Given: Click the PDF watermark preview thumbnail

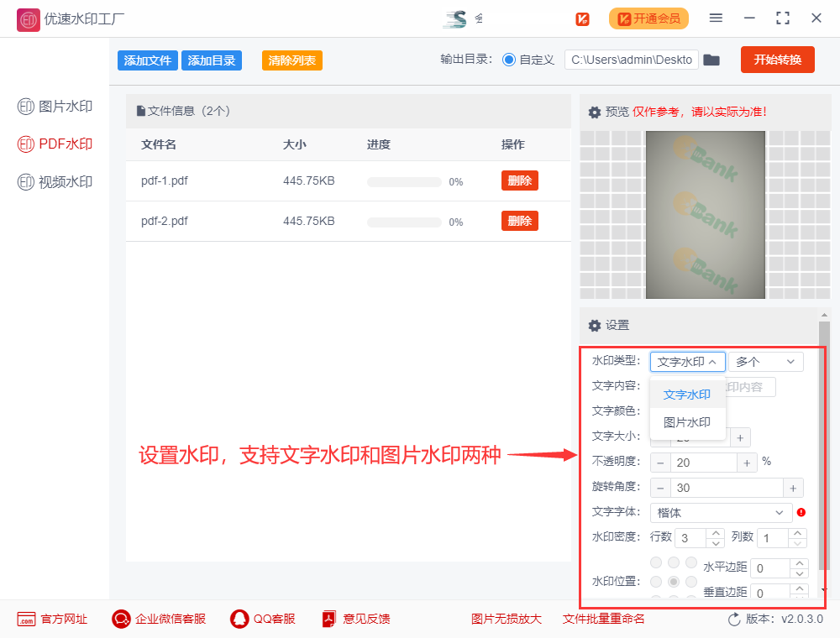Looking at the screenshot, I should pyautogui.click(x=706, y=215).
